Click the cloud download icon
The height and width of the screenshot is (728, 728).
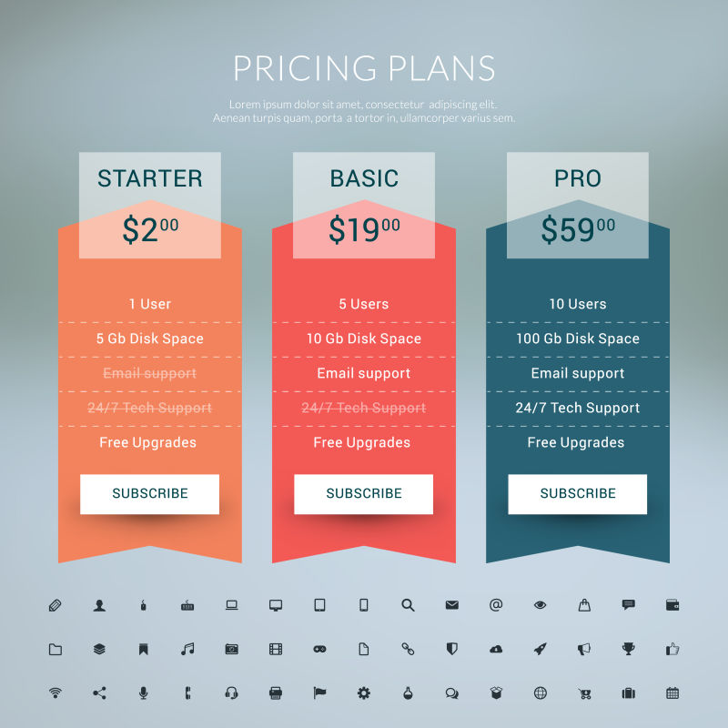click(x=496, y=649)
